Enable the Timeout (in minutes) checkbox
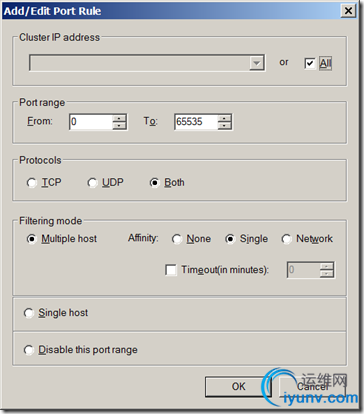 coord(171,270)
